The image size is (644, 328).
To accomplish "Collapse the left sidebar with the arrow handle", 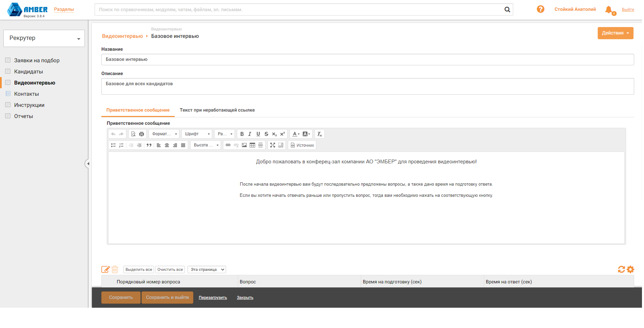I will click(x=88, y=164).
